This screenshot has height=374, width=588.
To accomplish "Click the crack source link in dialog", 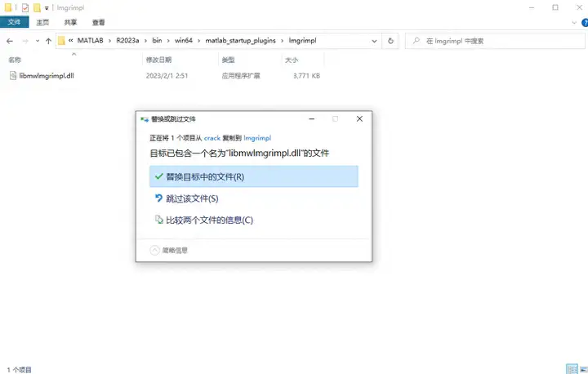I will [212, 138].
